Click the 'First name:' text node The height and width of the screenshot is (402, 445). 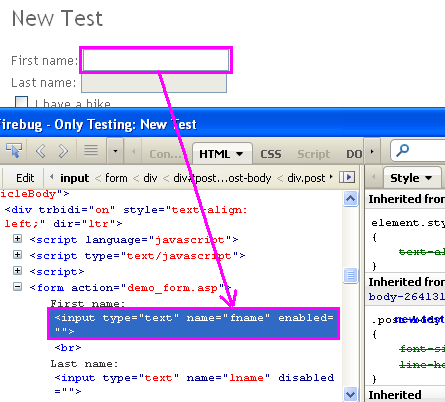click(88, 303)
